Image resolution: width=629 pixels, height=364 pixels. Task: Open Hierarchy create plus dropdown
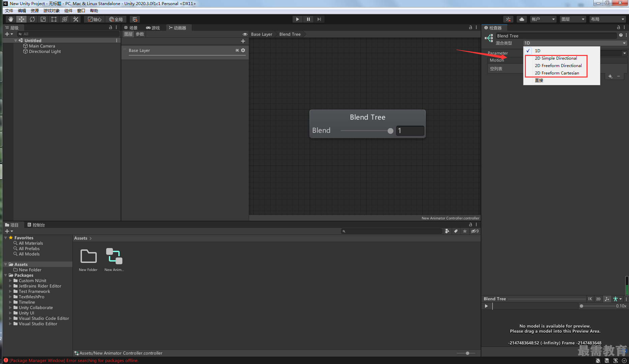coord(9,34)
